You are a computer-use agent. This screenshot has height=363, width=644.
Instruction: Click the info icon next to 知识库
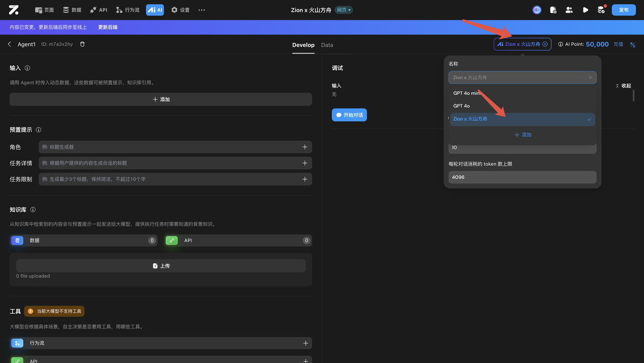coord(33,210)
